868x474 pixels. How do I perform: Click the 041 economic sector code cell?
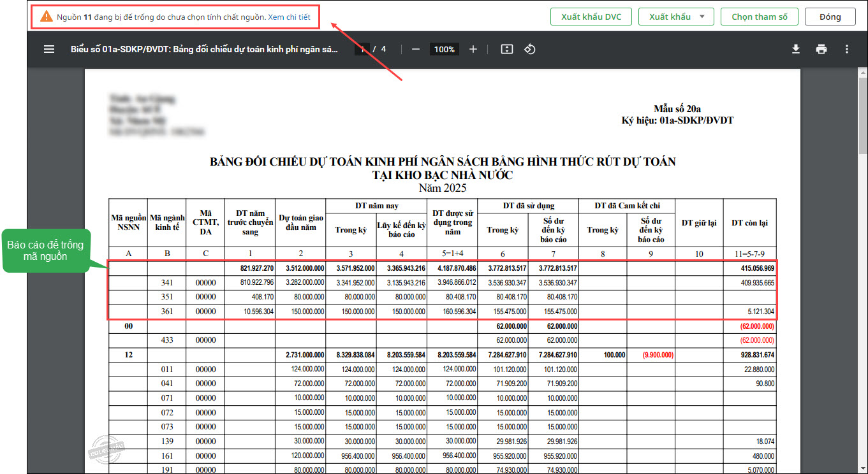click(167, 384)
